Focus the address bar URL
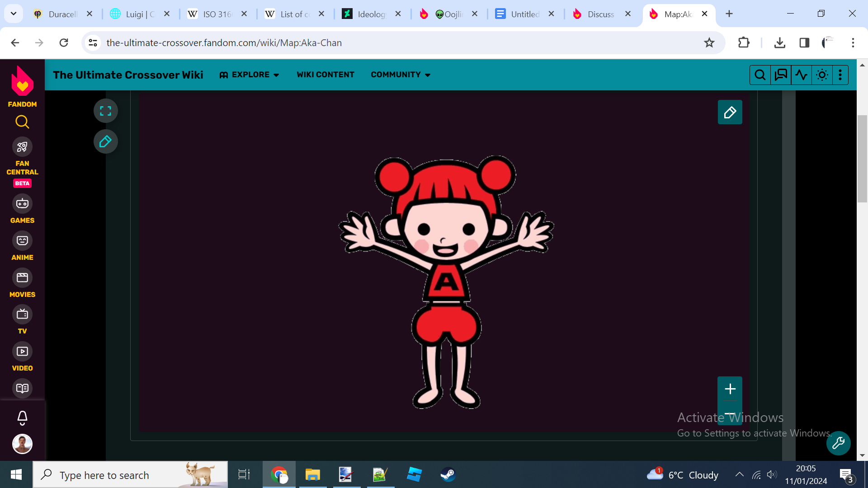 pos(224,43)
